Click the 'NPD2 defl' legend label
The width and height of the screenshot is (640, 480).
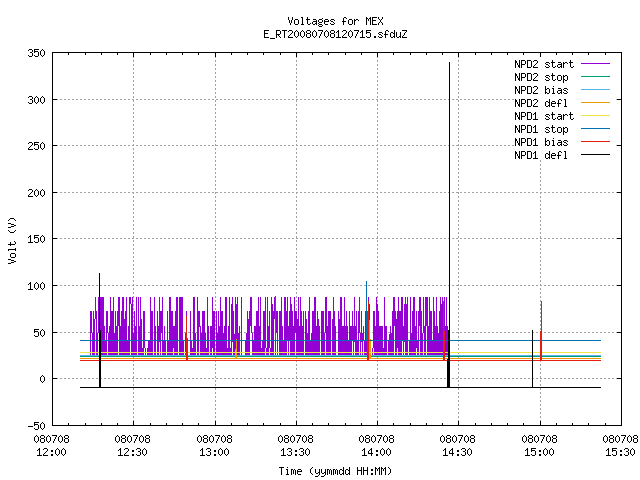tap(541, 103)
